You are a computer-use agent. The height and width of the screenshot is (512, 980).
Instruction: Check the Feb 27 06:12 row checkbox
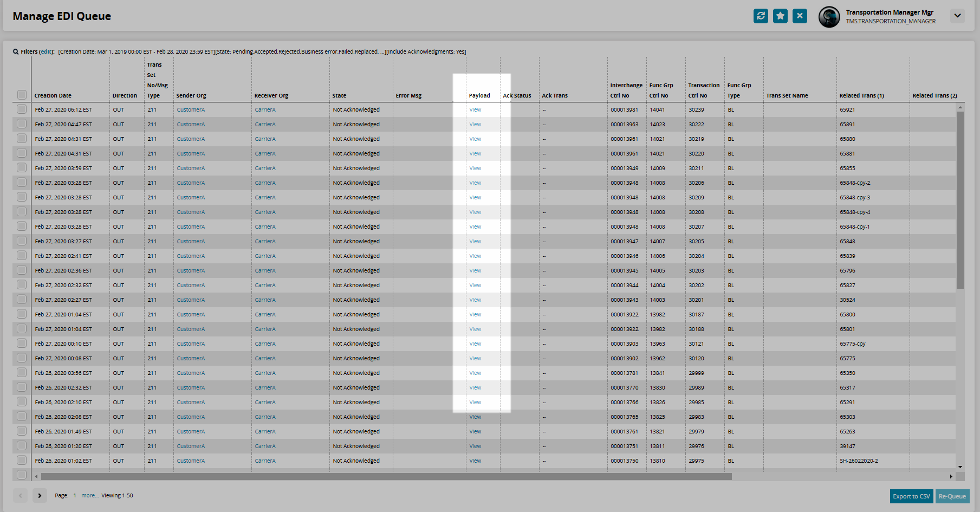(x=22, y=109)
